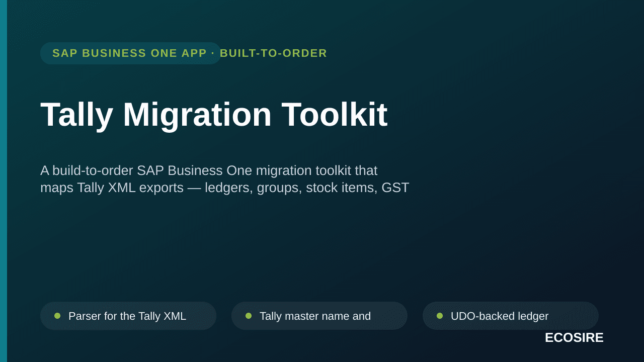644x362 pixels.
Task: Click the 'Tally master name and' pill
Action: [319, 316]
